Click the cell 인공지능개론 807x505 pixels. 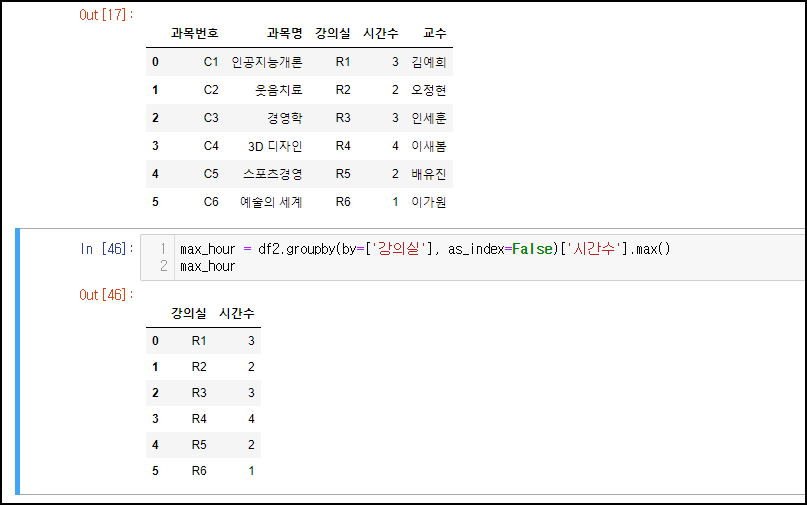pos(267,62)
